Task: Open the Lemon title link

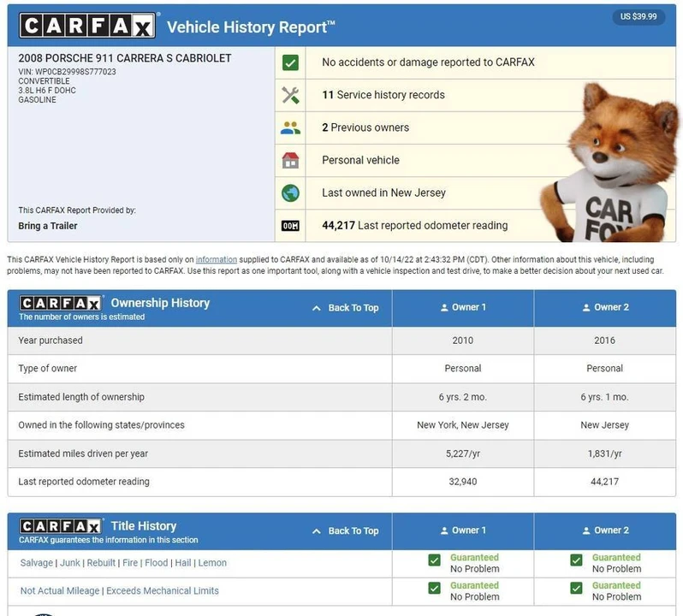Action: 212,563
